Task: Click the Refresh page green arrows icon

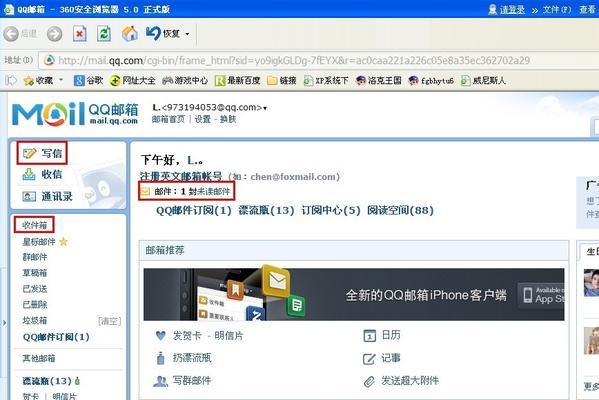Action: tap(104, 34)
